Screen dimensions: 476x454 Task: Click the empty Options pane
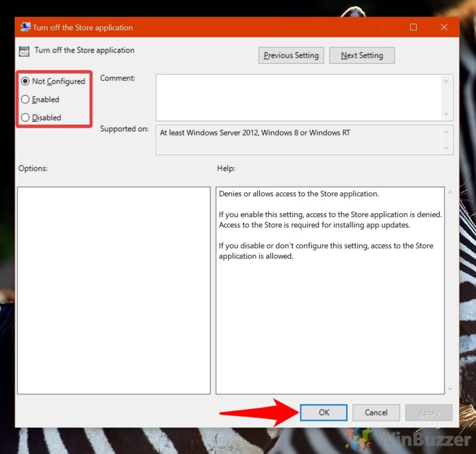pyautogui.click(x=114, y=290)
